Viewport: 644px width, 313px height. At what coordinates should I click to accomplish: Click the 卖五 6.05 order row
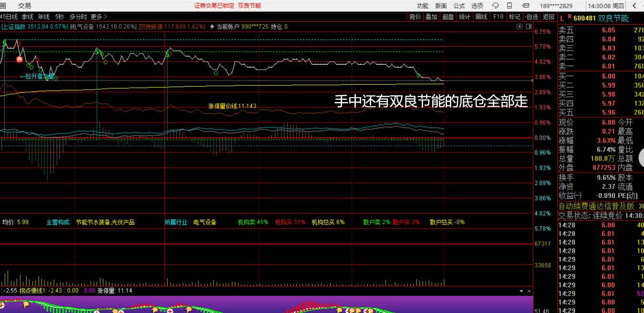pos(601,30)
